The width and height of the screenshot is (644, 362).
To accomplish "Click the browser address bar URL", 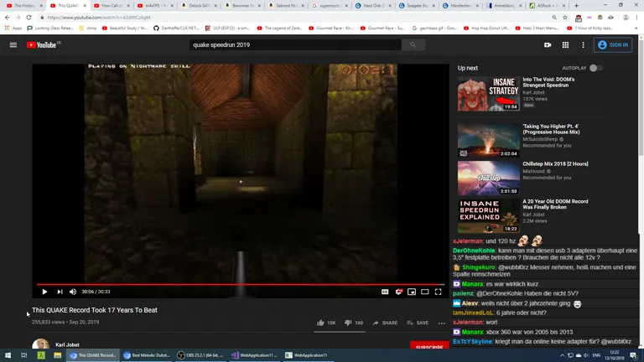I will coord(99,18).
